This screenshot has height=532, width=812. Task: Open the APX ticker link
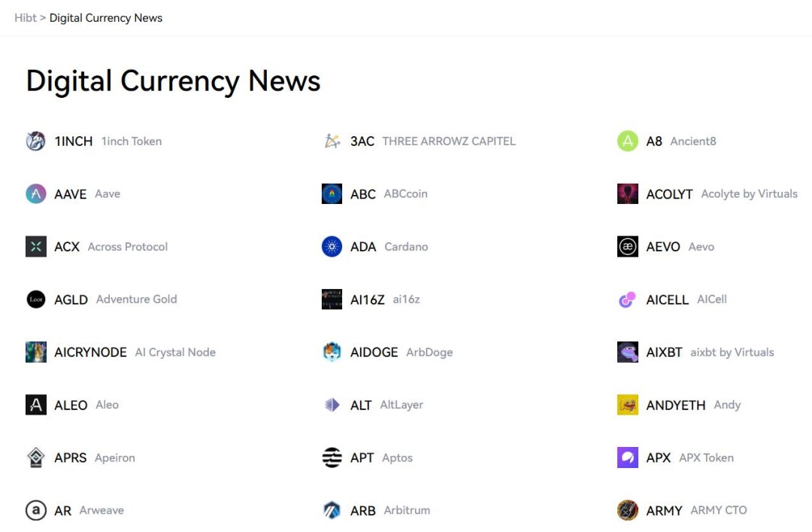click(658, 458)
